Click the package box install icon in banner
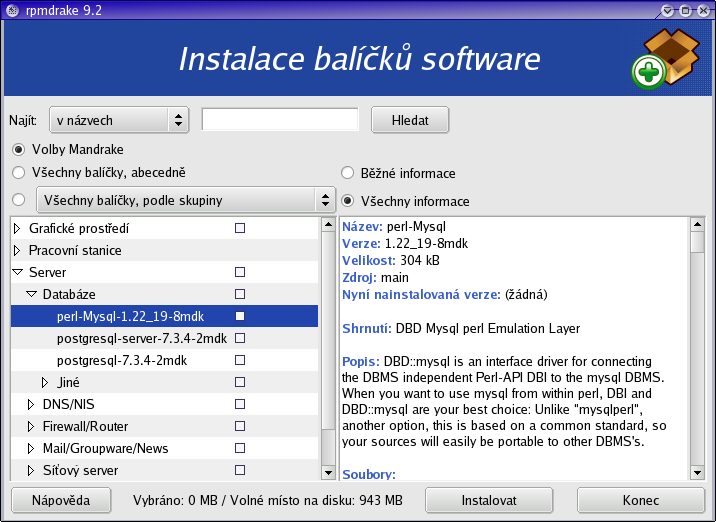 click(x=665, y=59)
